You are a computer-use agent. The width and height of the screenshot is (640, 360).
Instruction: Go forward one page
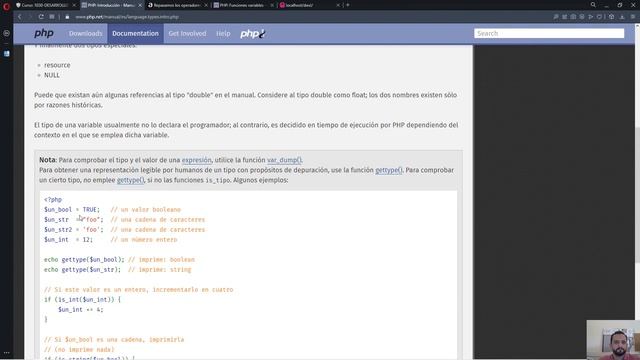(30, 17)
